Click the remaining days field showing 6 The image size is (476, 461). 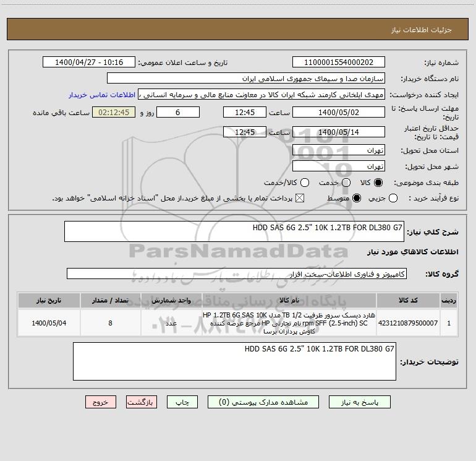pos(178,113)
